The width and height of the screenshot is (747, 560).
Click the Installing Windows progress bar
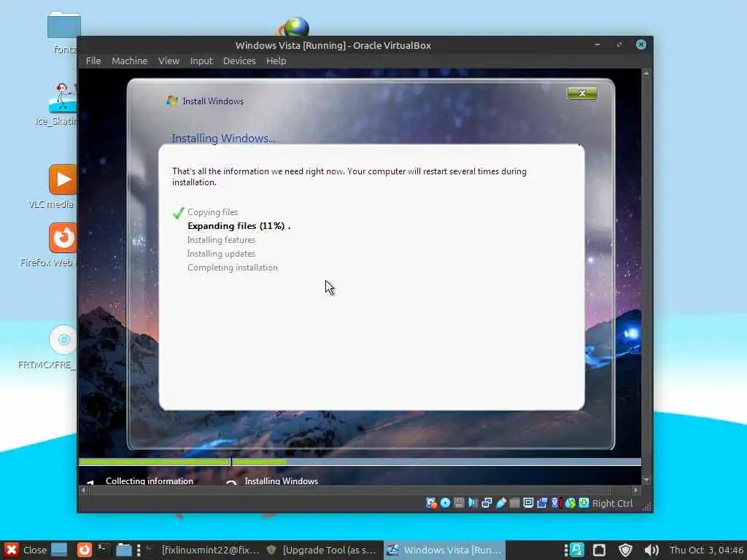tap(436, 462)
